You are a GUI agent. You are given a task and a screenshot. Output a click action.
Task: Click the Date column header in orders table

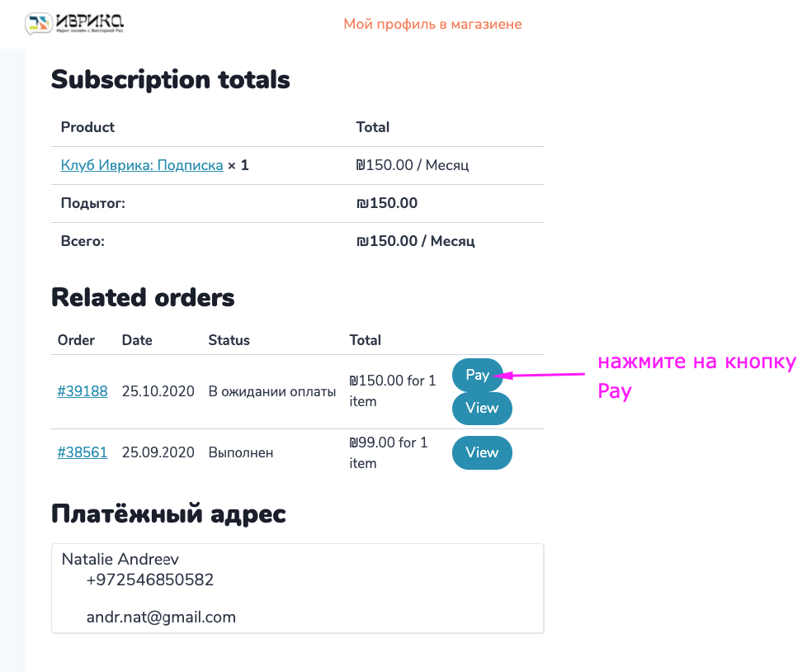pyautogui.click(x=137, y=340)
